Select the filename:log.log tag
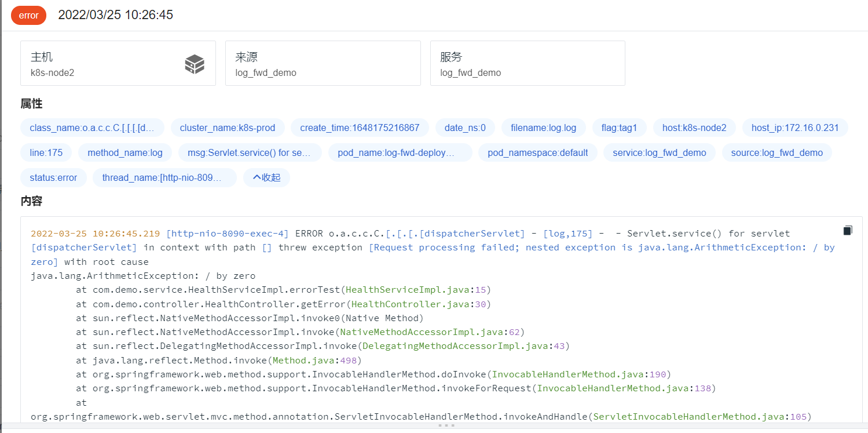The image size is (868, 433). [543, 128]
